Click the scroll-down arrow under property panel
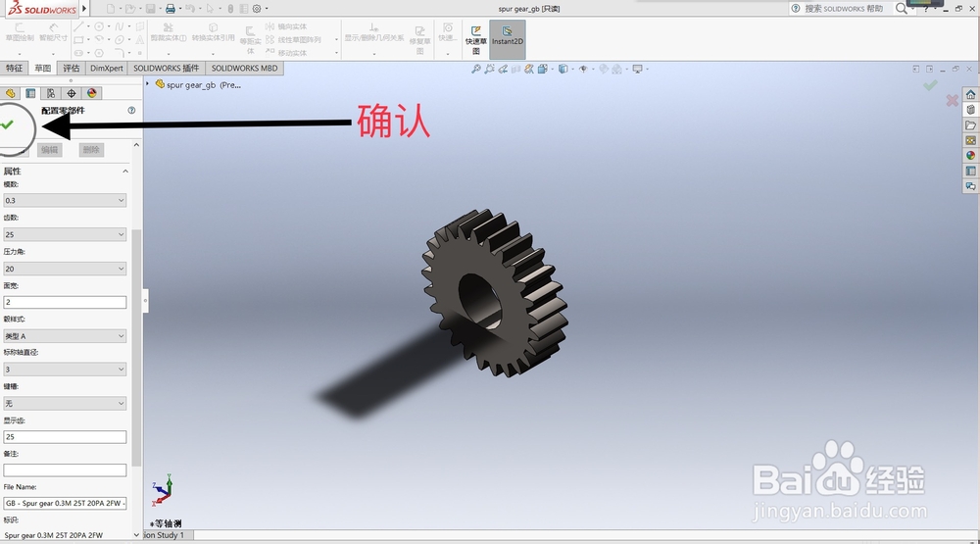Viewport: 980px width, 544px height. pos(136,534)
